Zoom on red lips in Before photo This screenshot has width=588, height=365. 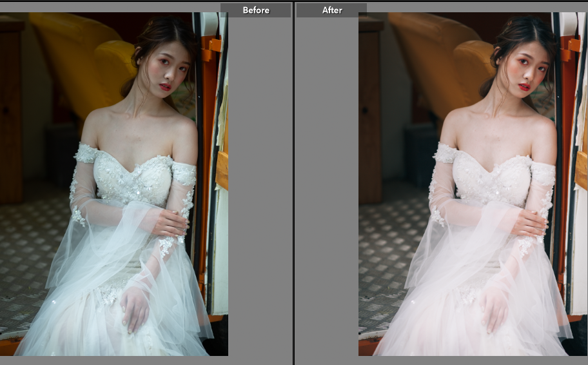tap(166, 86)
